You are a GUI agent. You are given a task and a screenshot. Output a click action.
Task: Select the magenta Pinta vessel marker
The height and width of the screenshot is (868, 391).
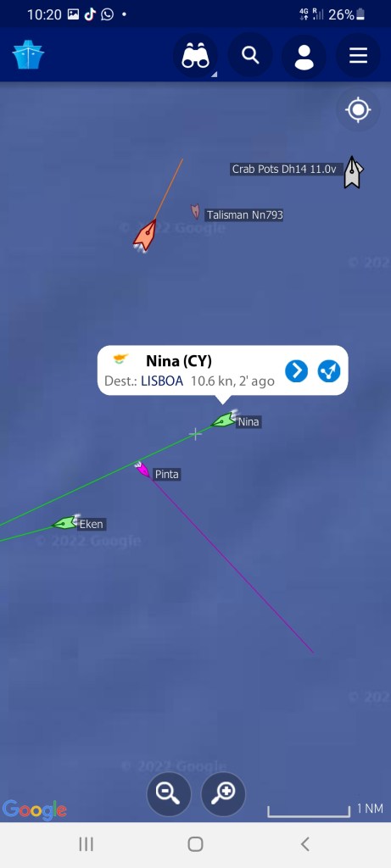(142, 470)
